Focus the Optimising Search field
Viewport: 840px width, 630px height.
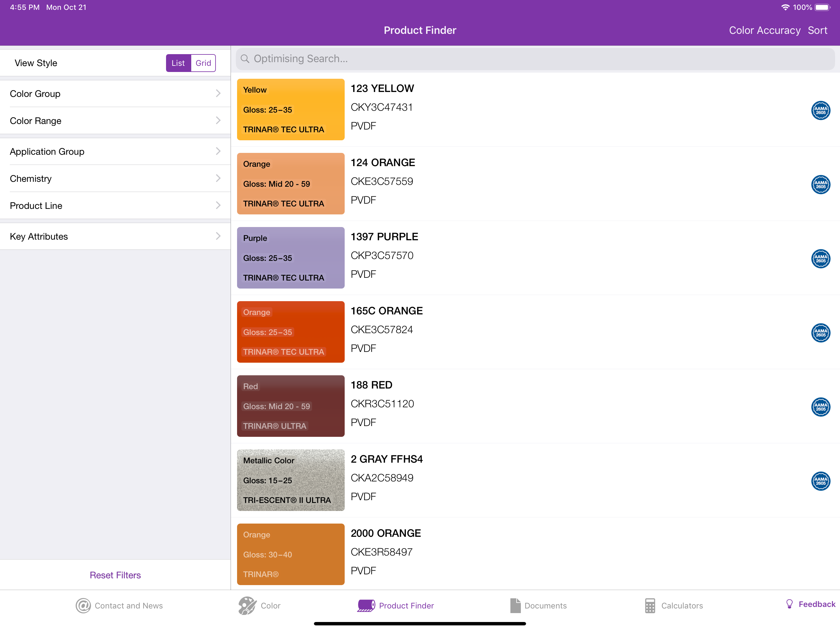(535, 59)
